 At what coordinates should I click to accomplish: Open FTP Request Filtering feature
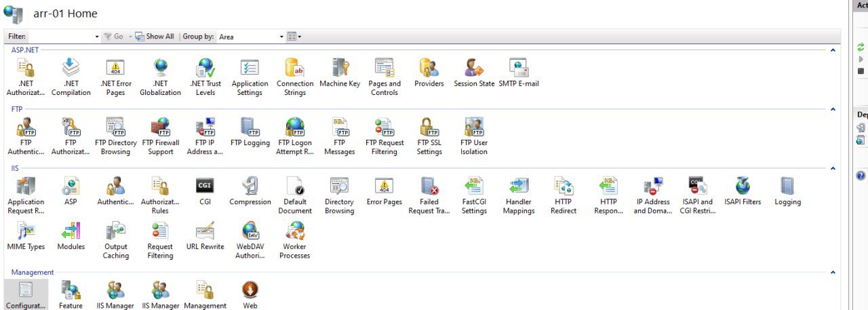point(384,136)
